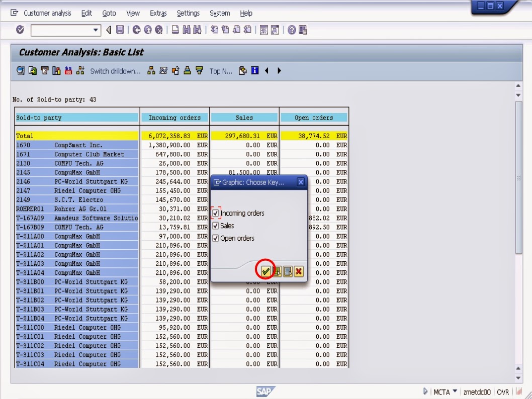The image size is (532, 399).
Task: Click the Save disk icon
Action: click(120, 30)
